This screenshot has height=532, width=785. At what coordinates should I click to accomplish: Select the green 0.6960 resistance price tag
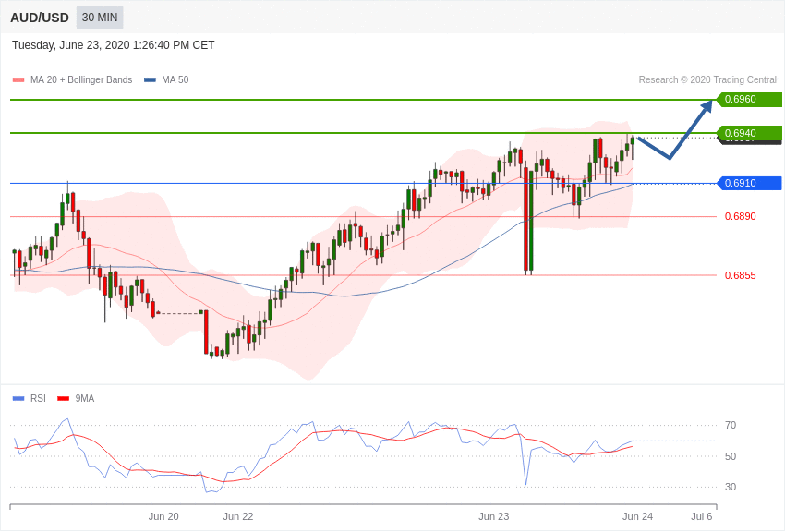coord(748,100)
